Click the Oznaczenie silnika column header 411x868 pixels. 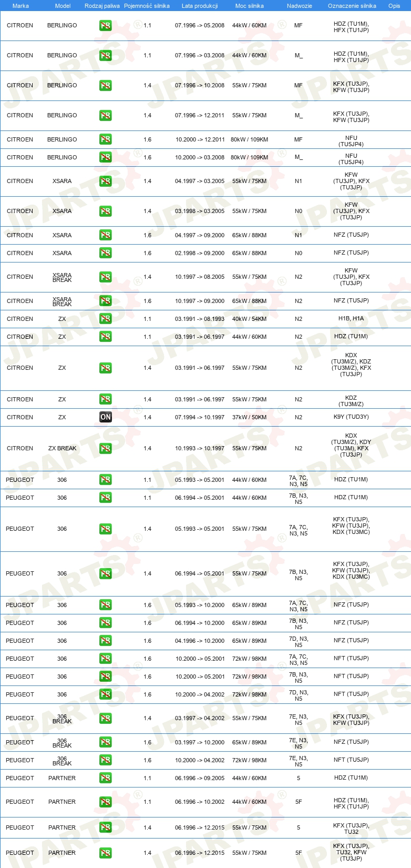coord(352,6)
